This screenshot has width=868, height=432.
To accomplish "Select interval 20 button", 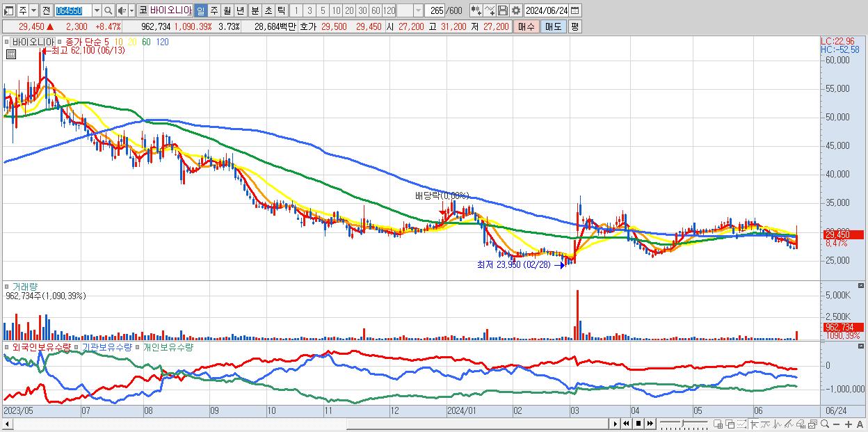I will click(349, 11).
